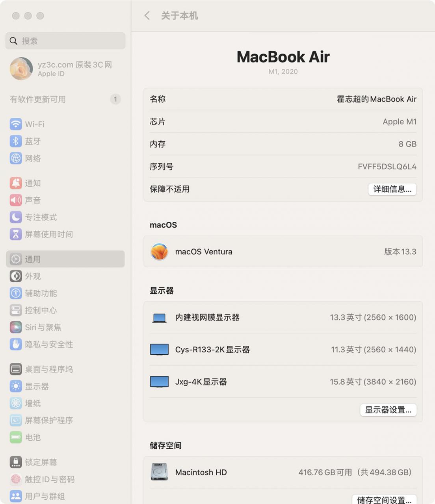Open Screen Time (屏幕使用时间) hourglass icon

[16, 234]
